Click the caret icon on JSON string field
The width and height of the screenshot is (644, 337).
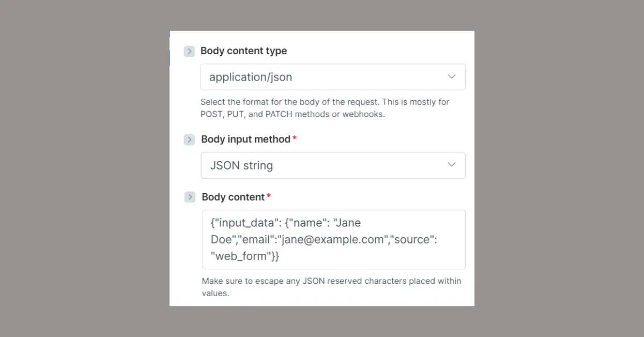451,165
